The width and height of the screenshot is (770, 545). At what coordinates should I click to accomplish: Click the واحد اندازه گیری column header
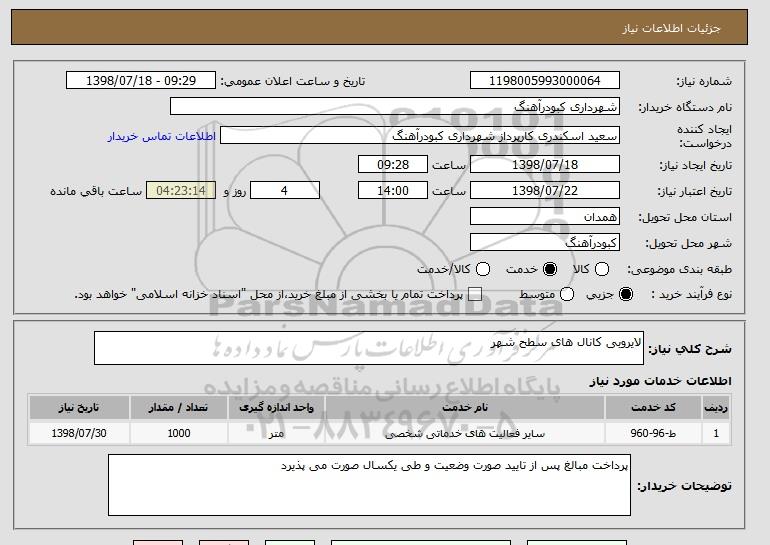click(276, 408)
